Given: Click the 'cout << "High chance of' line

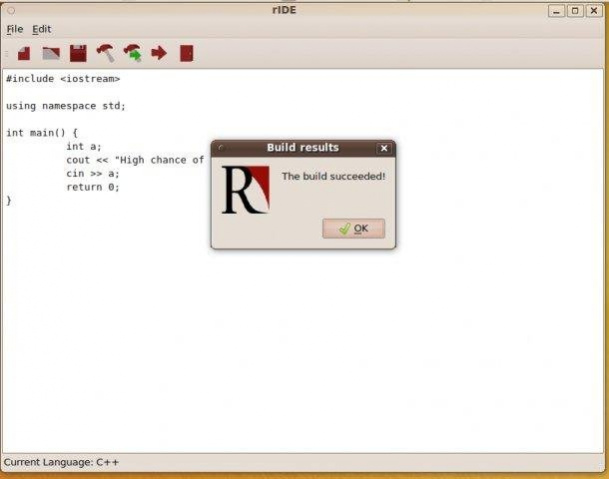Looking at the screenshot, I should [135, 160].
